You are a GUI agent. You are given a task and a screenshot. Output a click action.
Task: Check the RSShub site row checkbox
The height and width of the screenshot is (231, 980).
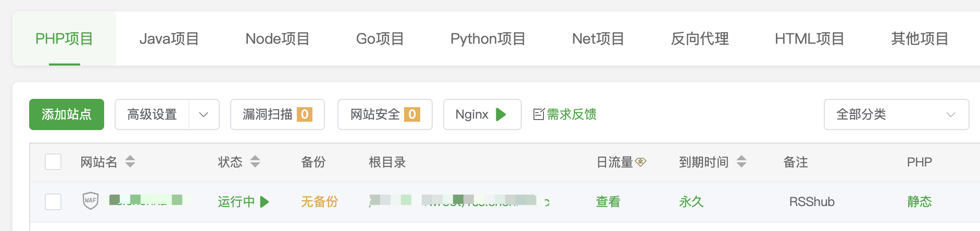[x=53, y=202]
